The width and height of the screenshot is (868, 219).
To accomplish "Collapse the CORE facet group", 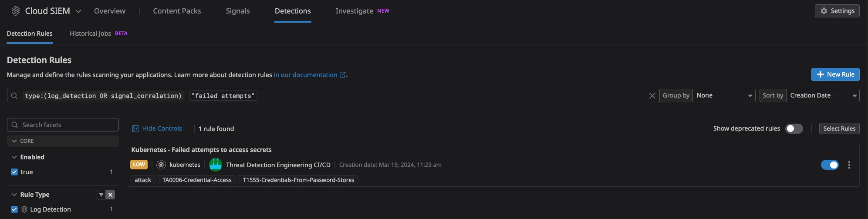I will pos(14,141).
